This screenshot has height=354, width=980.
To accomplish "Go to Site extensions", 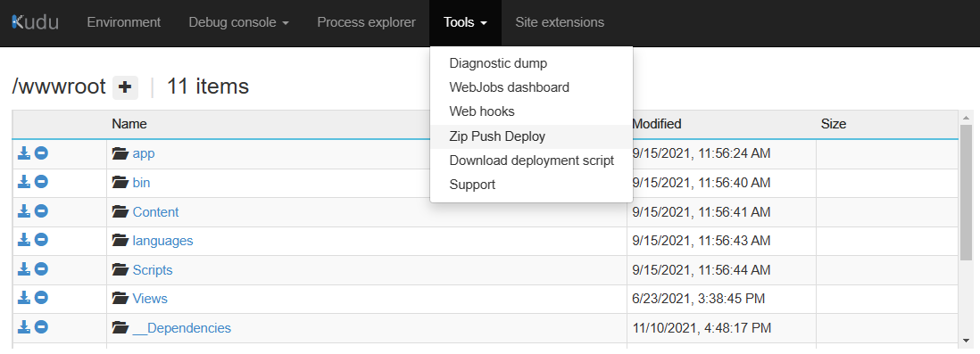I will coord(560,22).
